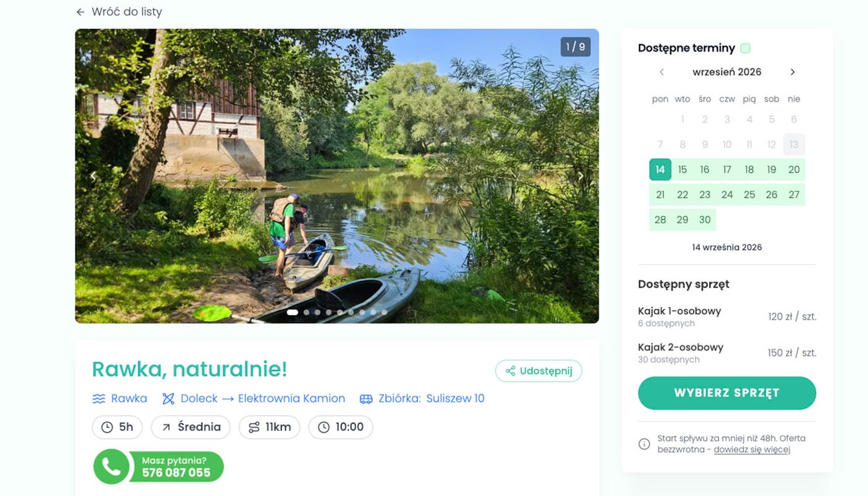The height and width of the screenshot is (496, 868).
Task: Go to next month after wrzesień 2026
Action: coord(792,72)
